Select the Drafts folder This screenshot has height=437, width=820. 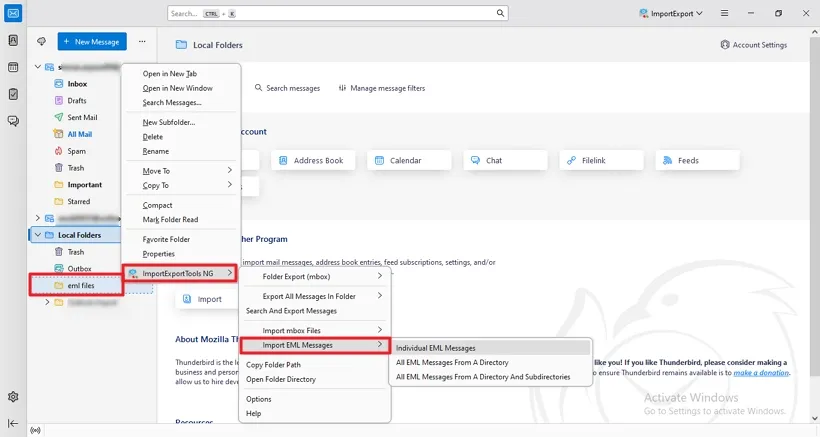coord(76,100)
